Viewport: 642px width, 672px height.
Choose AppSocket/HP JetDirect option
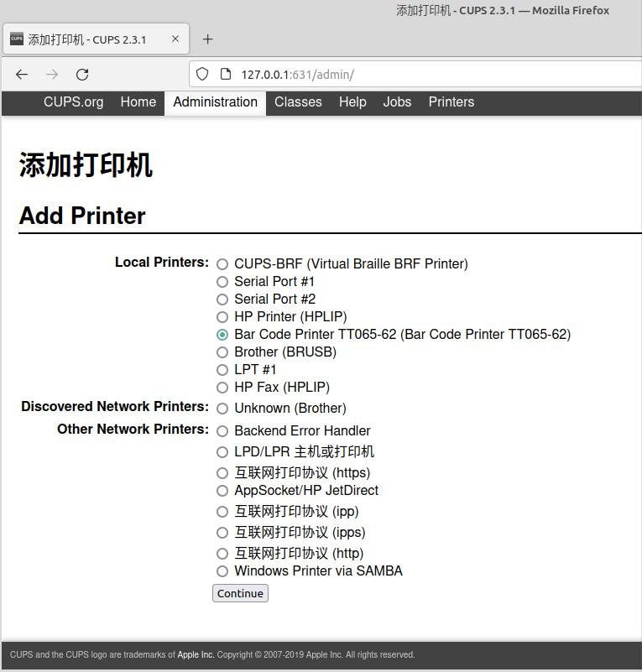(x=222, y=491)
